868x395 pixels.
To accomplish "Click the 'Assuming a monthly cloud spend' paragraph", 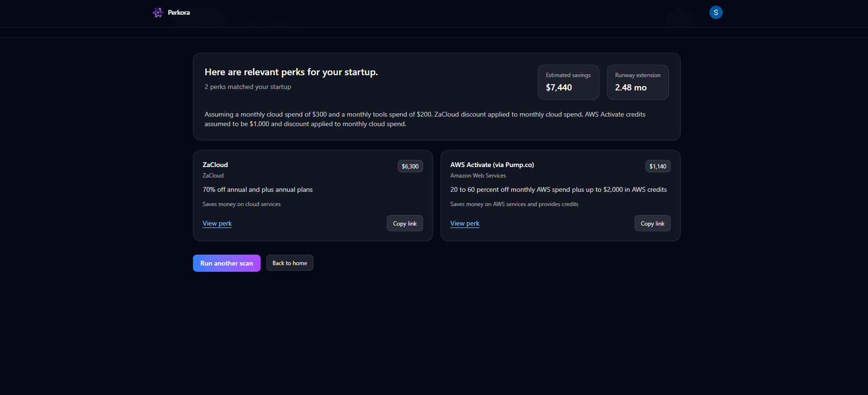I will 425,119.
